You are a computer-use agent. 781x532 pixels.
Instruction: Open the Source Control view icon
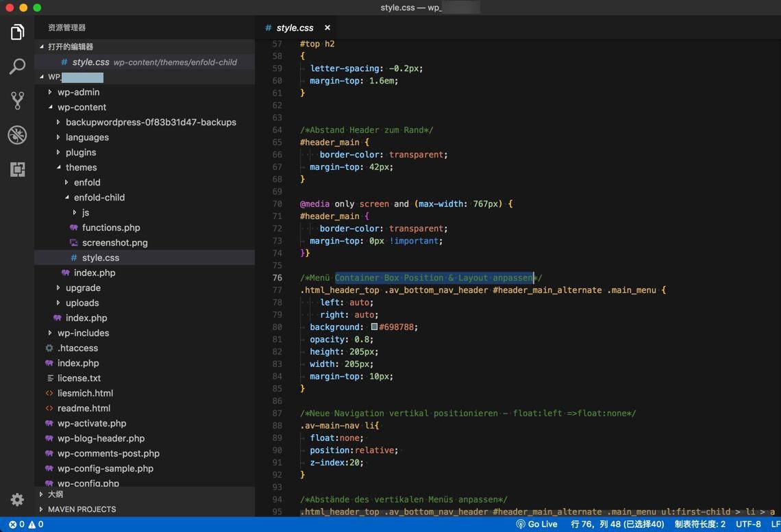click(17, 101)
